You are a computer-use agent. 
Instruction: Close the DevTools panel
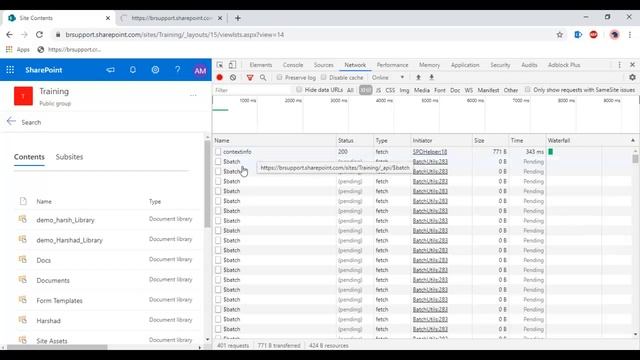pyautogui.click(x=632, y=65)
